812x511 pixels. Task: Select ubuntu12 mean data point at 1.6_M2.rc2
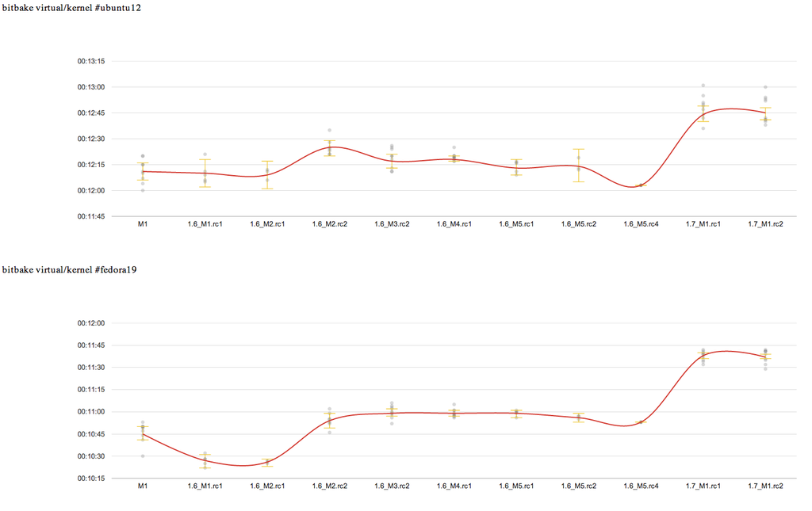(x=329, y=147)
